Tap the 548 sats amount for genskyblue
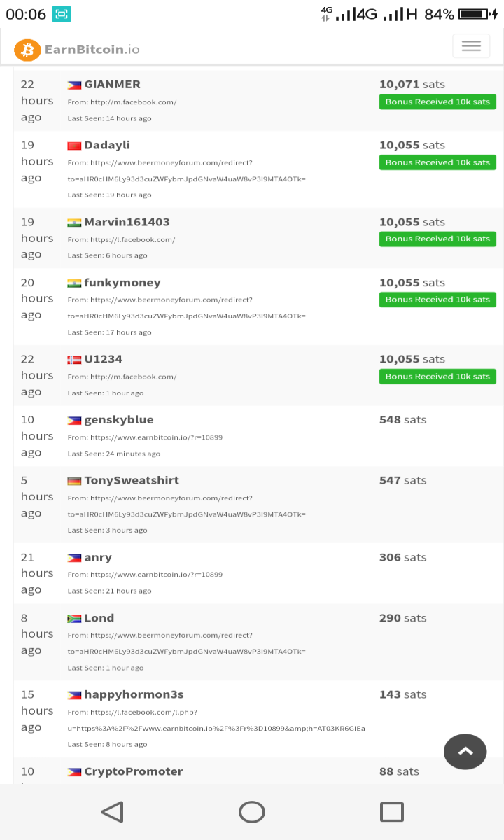This screenshot has width=504, height=840. pos(402,420)
